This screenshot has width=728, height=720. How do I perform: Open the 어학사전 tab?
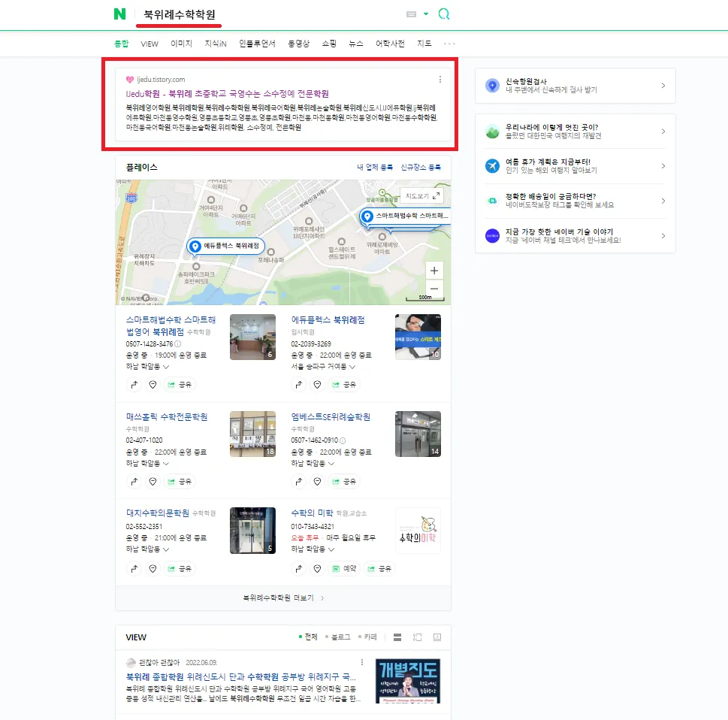click(x=390, y=44)
